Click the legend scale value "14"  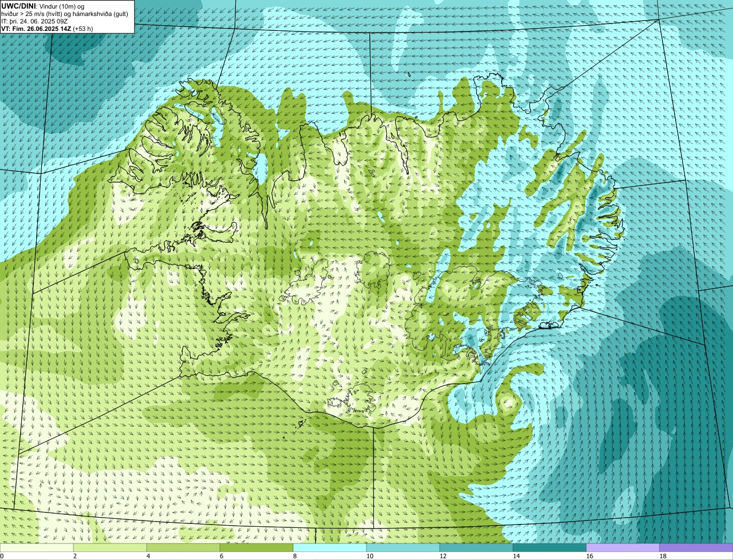point(517,556)
